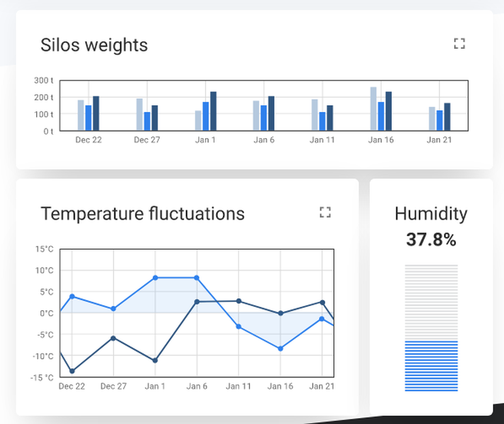The image size is (504, 424).
Task: Click the tallest bar on Jan 16
Action: tap(374, 108)
